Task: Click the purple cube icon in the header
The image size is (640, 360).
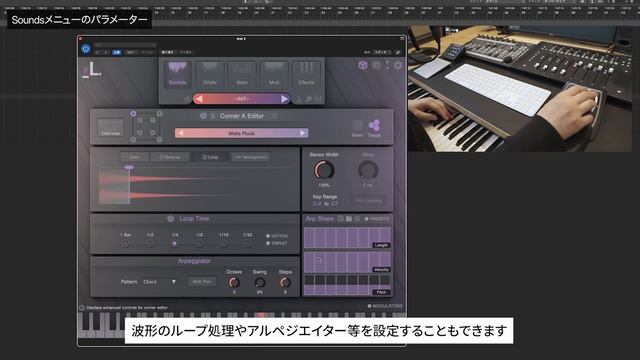Action: (x=362, y=65)
